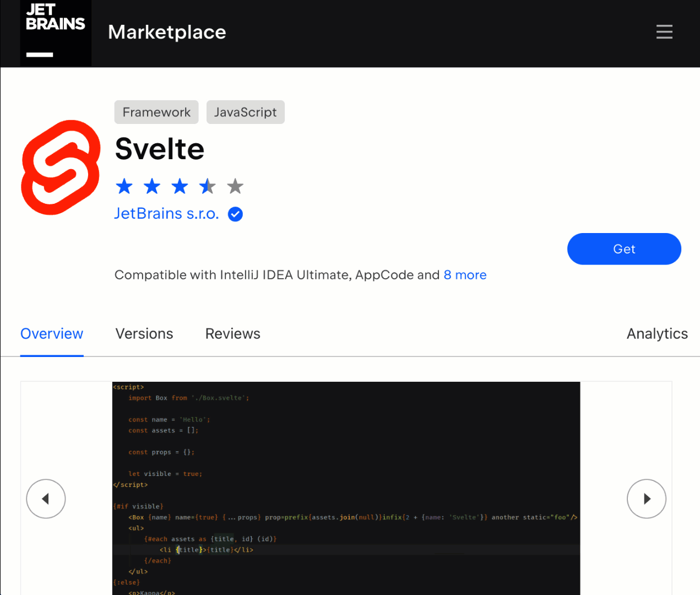The image size is (700, 595).
Task: Click the first rating star
Action: (124, 186)
